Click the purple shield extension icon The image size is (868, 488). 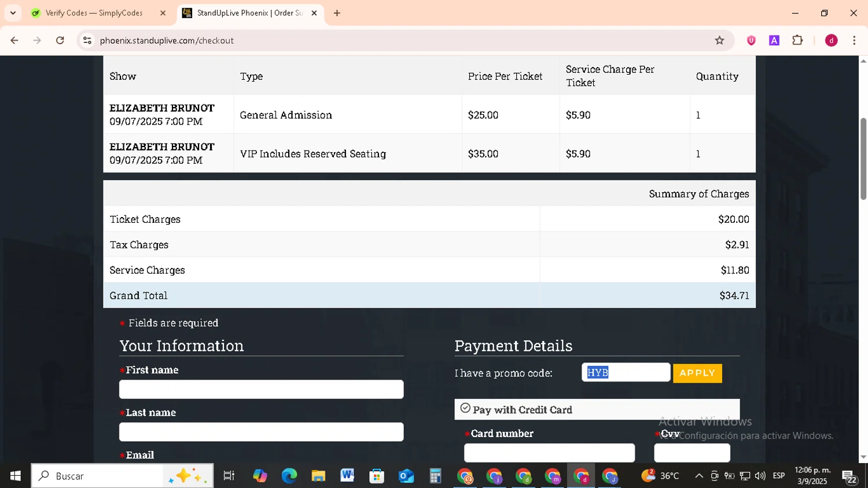point(751,41)
